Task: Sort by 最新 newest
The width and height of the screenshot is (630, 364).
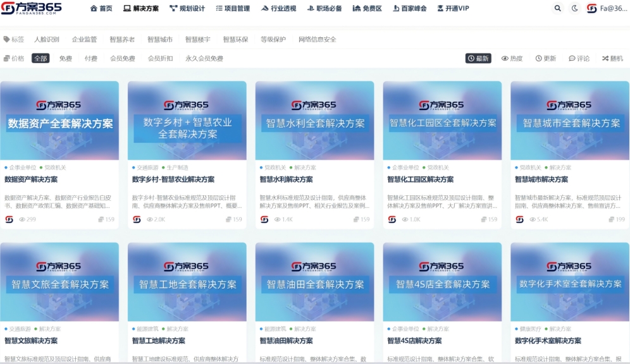Action: 478,58
